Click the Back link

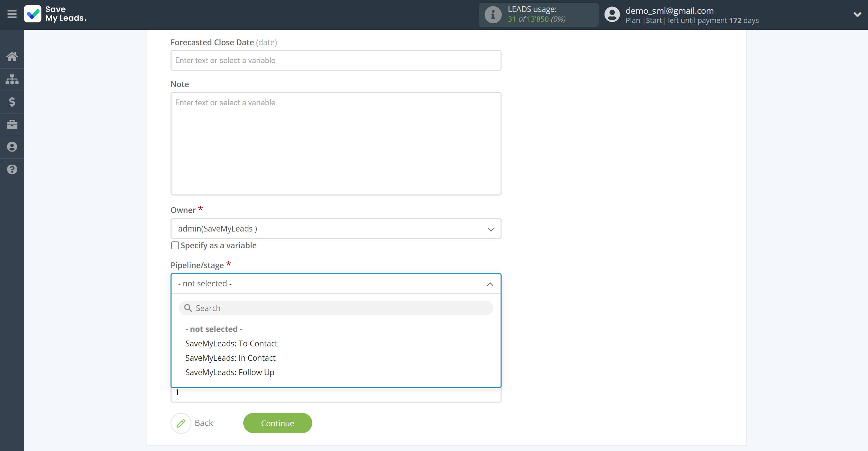tap(204, 423)
